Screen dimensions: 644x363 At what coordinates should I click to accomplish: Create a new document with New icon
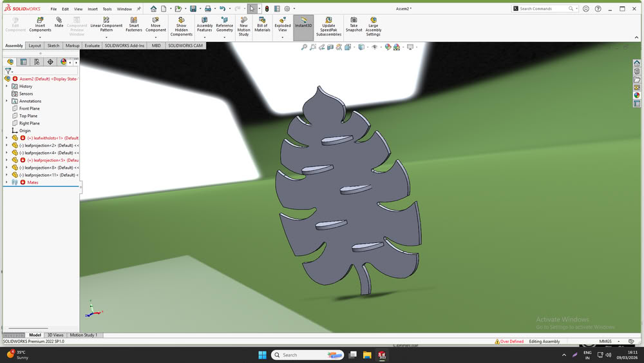[x=164, y=8]
